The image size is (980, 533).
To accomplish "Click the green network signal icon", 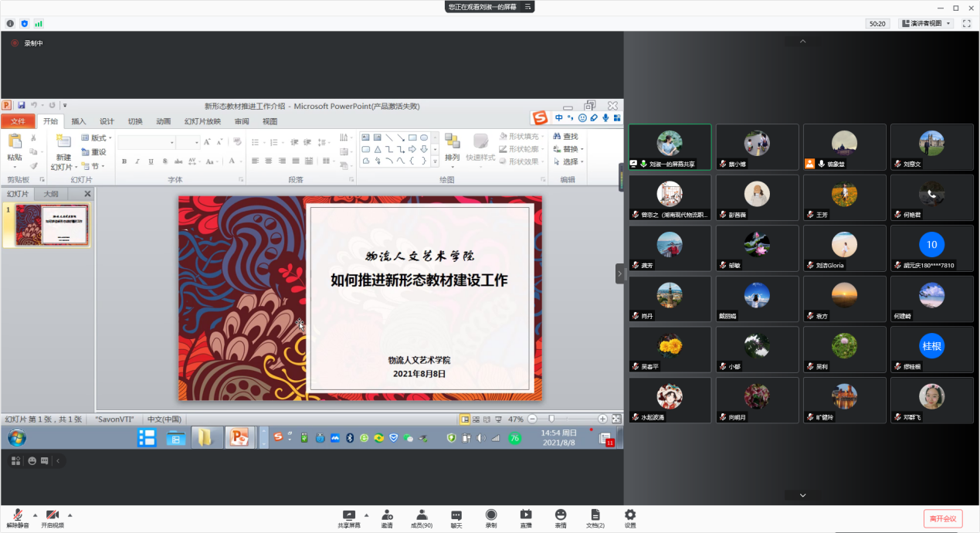I will click(38, 24).
